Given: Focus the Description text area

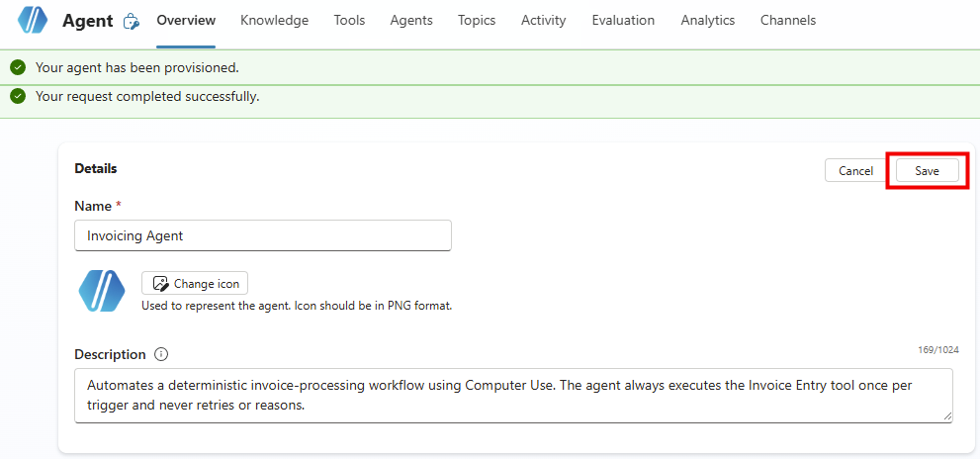Looking at the screenshot, I should point(513,395).
